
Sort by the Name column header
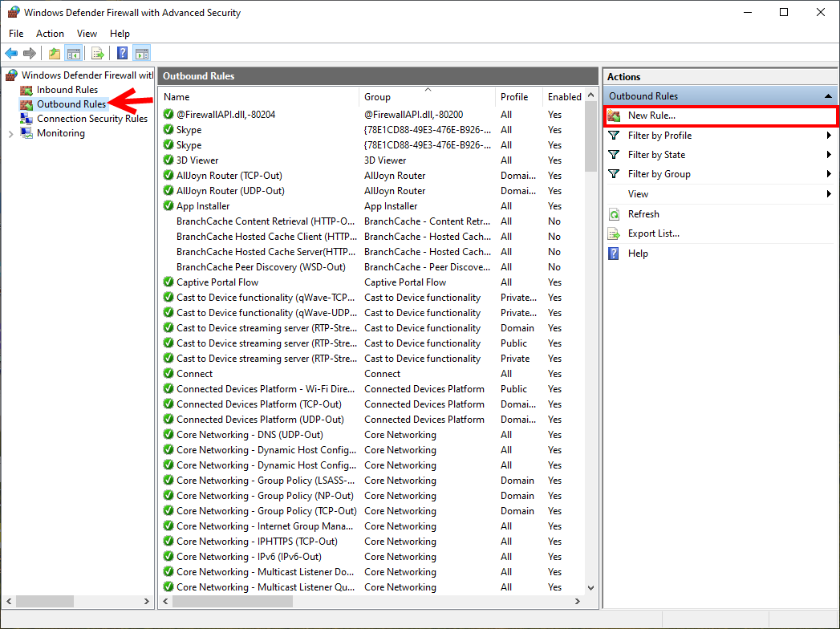259,97
